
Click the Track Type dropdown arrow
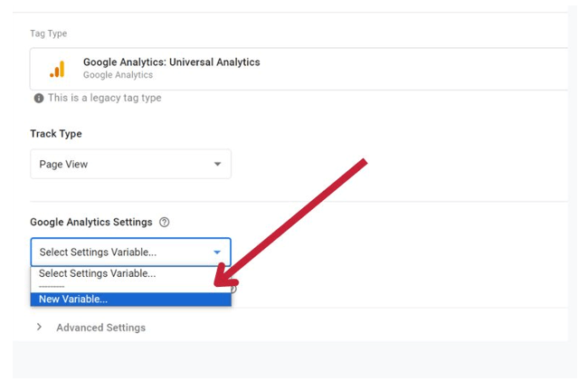click(x=217, y=164)
